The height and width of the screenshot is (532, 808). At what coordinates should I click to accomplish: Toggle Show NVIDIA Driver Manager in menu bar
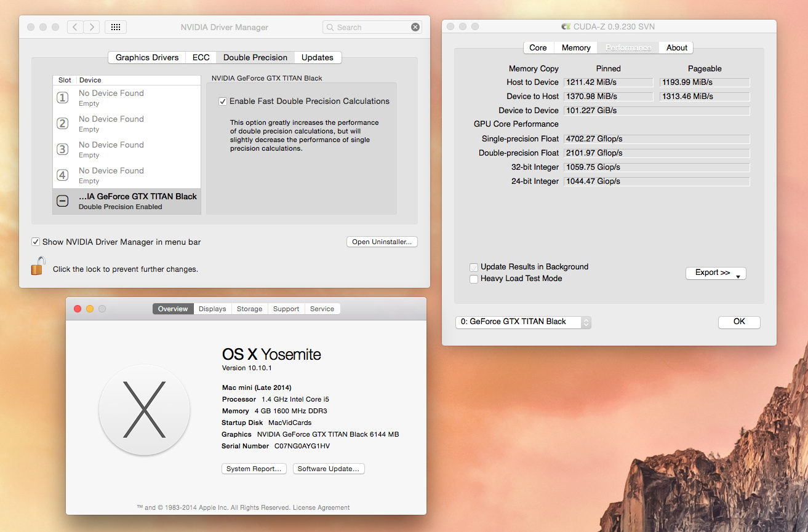tap(36, 242)
